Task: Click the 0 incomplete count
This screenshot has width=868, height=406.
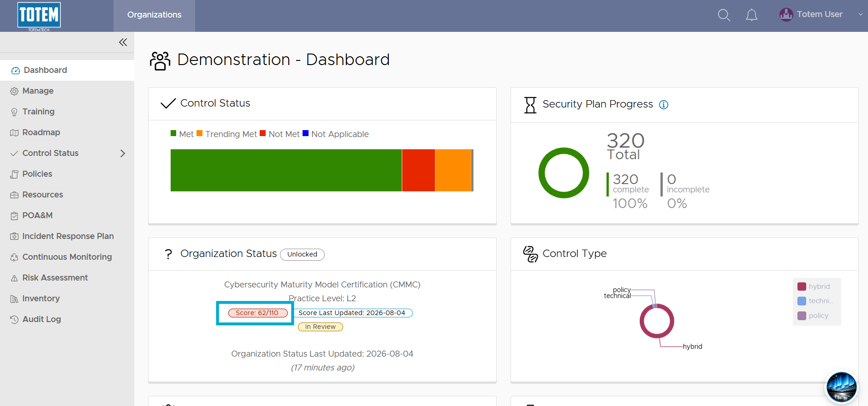Action: point(672,179)
